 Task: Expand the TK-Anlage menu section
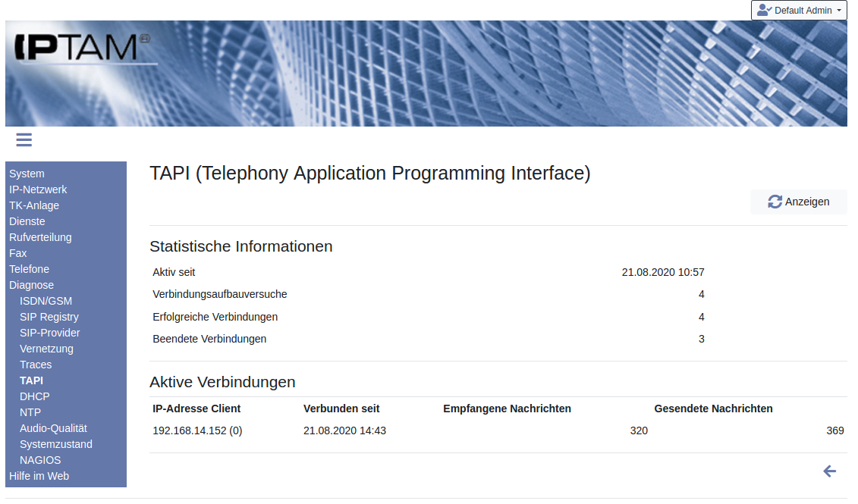[34, 205]
